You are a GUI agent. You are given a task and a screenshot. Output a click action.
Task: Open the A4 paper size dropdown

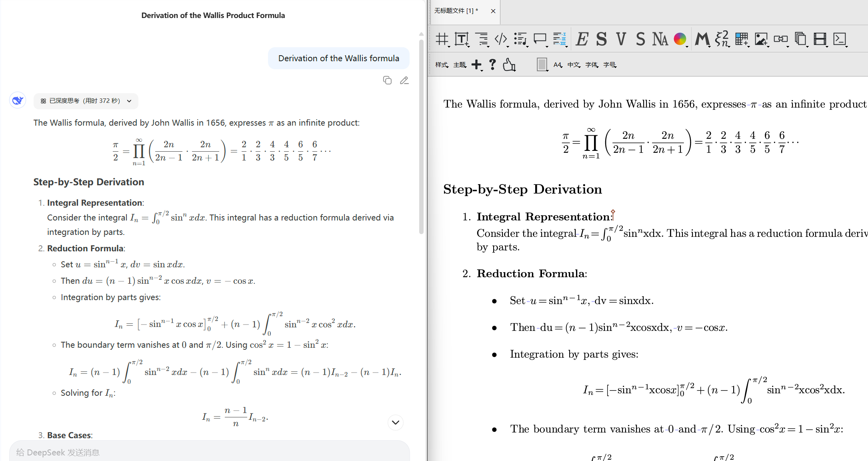pyautogui.click(x=558, y=65)
